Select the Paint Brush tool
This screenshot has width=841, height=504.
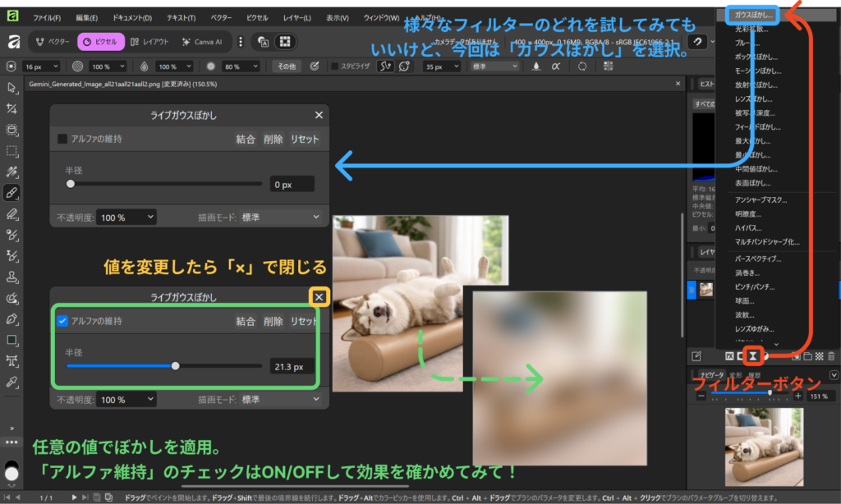tap(11, 193)
